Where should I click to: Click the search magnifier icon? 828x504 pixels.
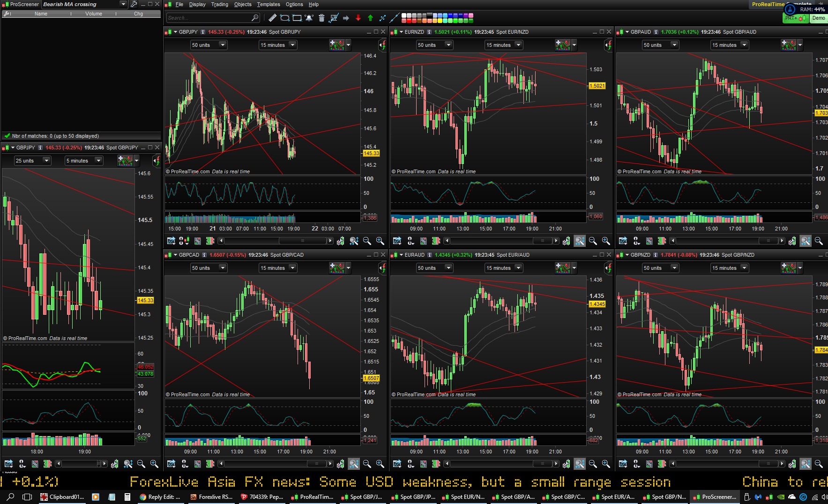point(255,18)
